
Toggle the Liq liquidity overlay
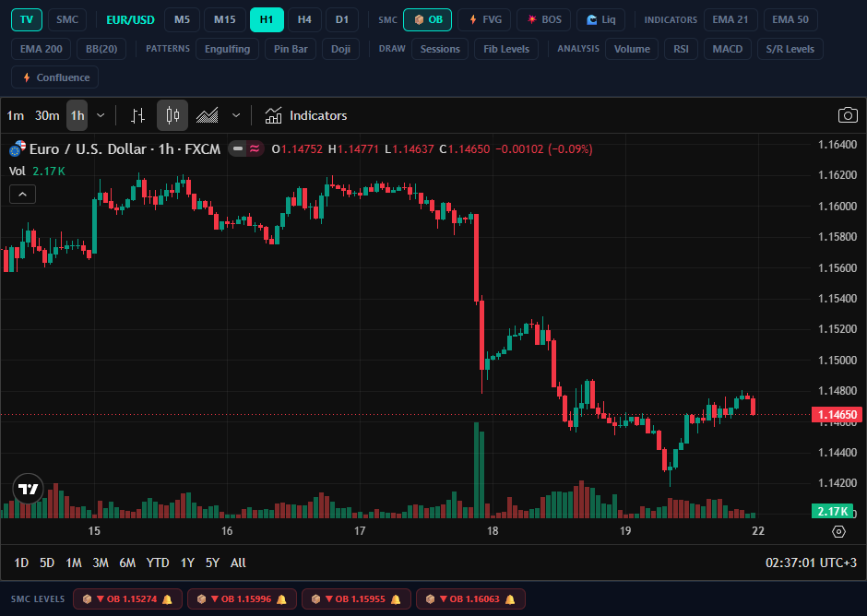point(600,20)
